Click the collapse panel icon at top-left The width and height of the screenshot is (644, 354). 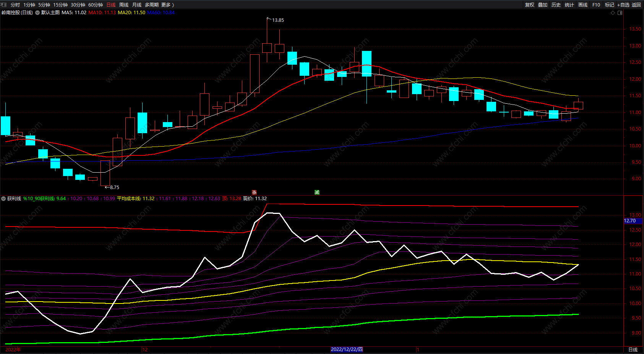point(3,5)
